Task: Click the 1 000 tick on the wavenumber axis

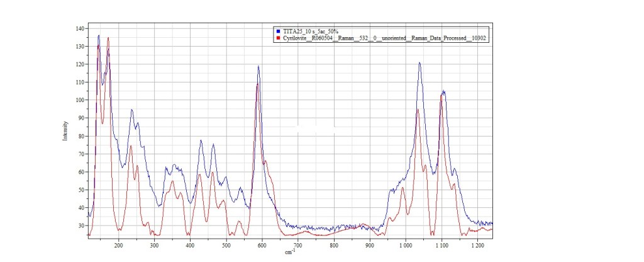Action: (405, 245)
